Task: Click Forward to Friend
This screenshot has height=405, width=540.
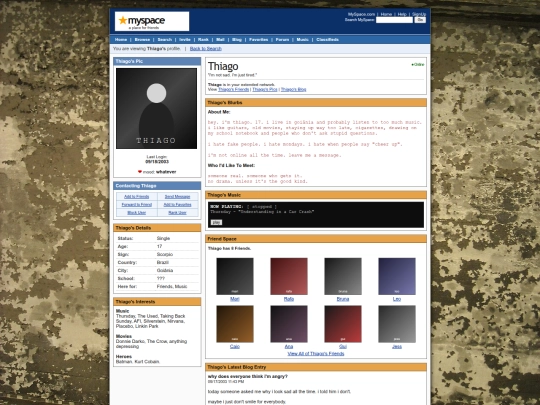Action: (x=137, y=205)
